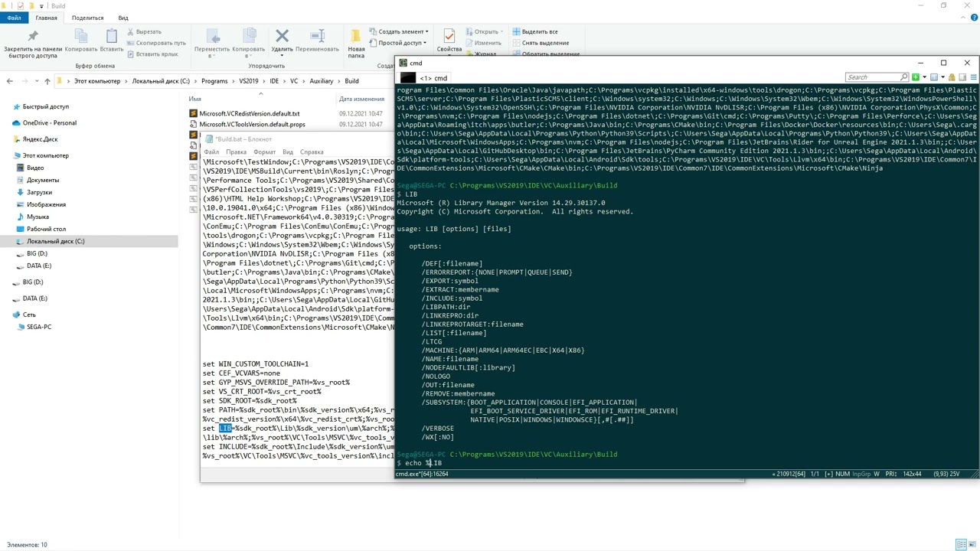Open the Создать элемент dropdown
The height and width of the screenshot is (551, 980).
tap(398, 31)
